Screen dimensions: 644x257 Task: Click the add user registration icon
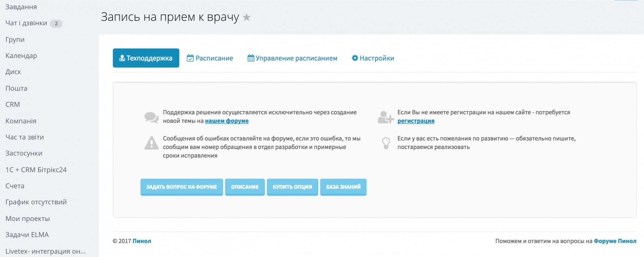(385, 117)
